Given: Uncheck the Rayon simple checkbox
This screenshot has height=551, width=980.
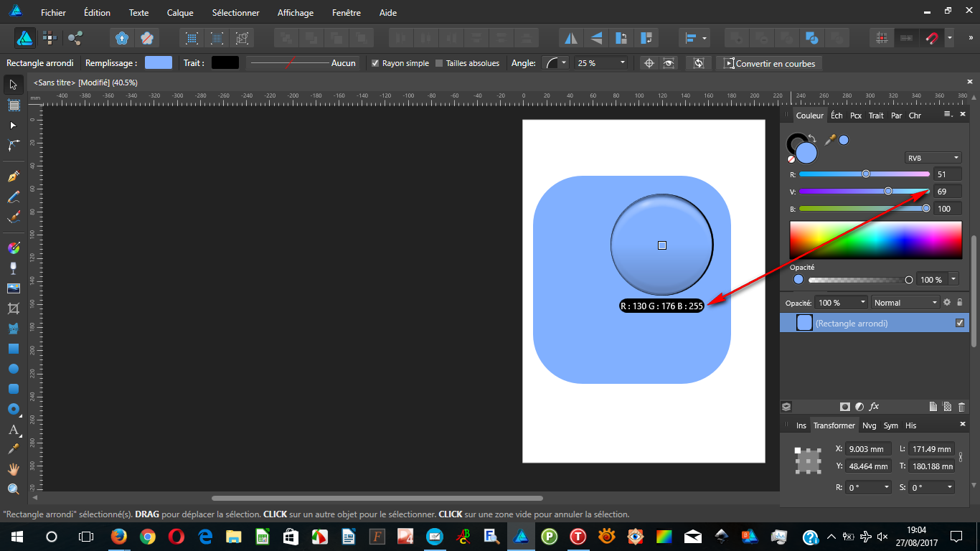Looking at the screenshot, I should click(374, 63).
